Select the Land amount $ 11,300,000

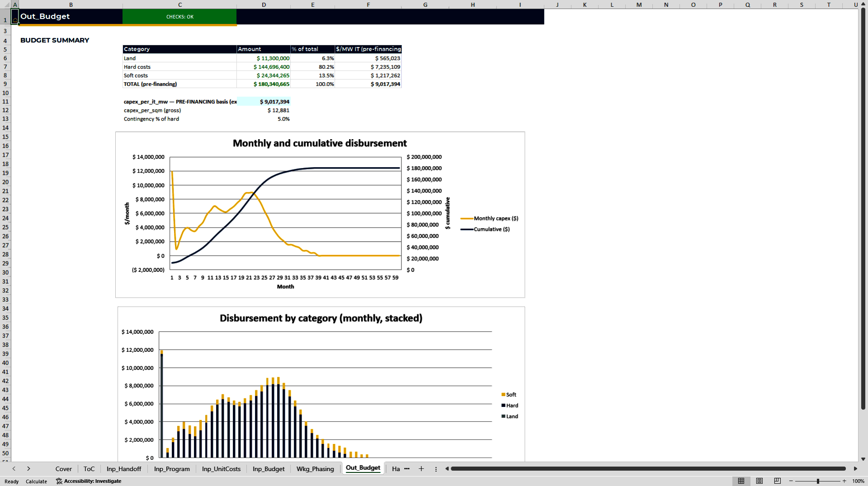click(x=264, y=58)
